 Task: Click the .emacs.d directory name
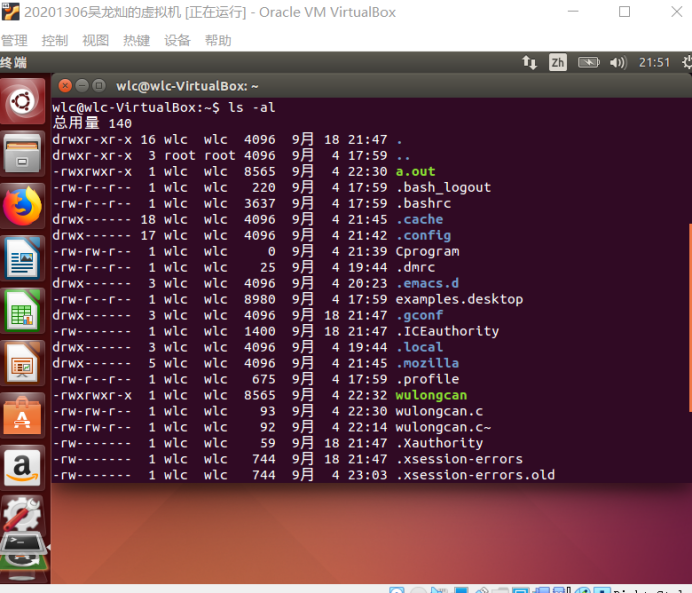(428, 283)
